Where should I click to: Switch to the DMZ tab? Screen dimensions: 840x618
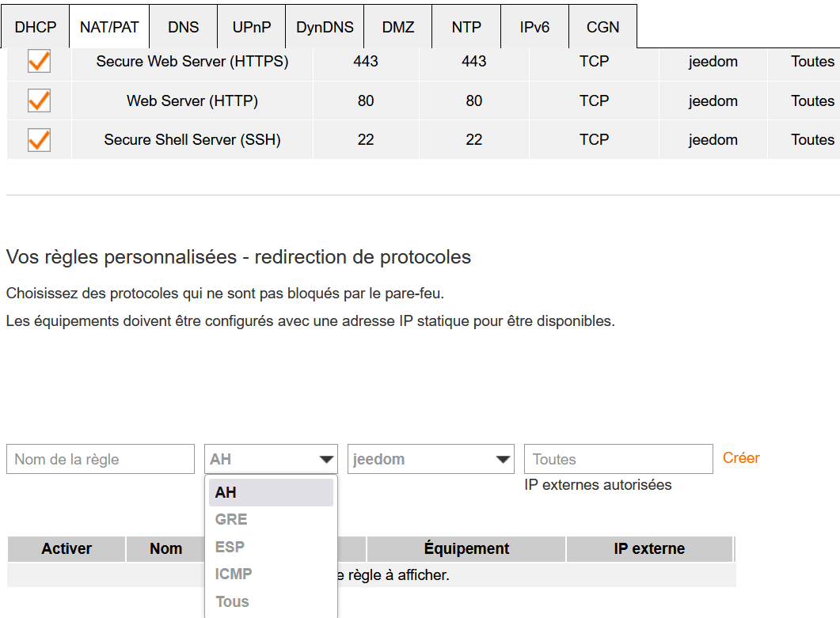pyautogui.click(x=398, y=27)
